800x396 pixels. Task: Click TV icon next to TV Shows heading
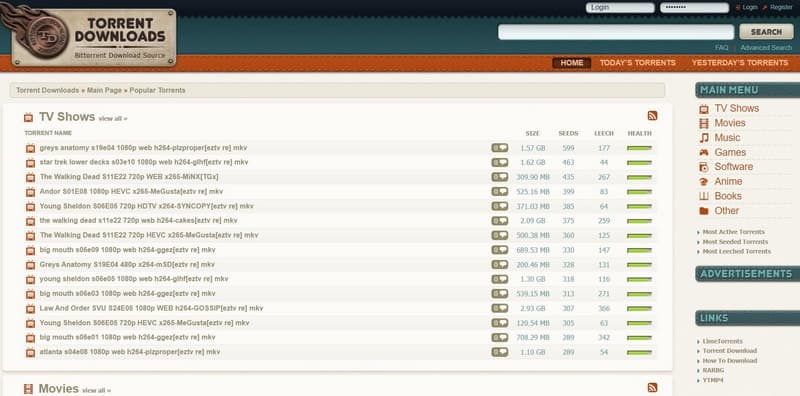tap(29, 118)
